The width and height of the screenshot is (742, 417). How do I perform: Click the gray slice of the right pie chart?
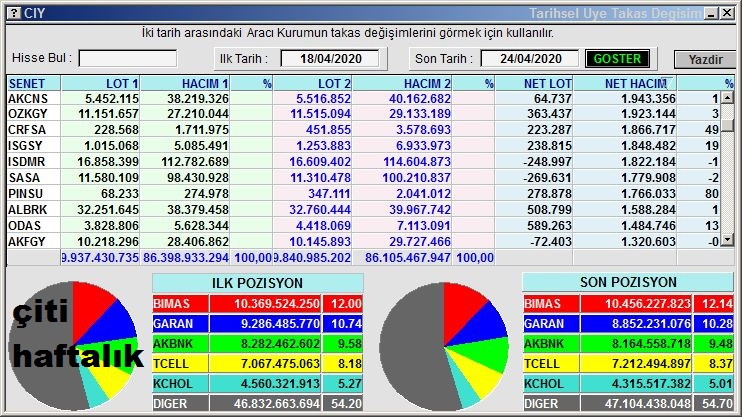[x=412, y=350]
